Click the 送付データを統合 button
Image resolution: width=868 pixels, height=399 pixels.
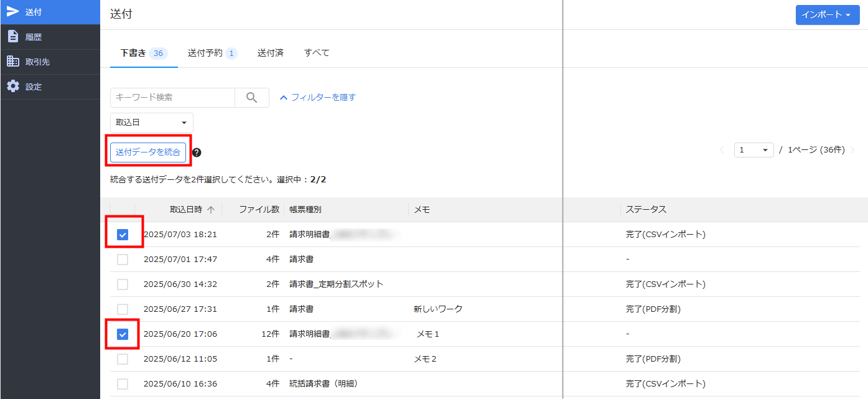[148, 153]
